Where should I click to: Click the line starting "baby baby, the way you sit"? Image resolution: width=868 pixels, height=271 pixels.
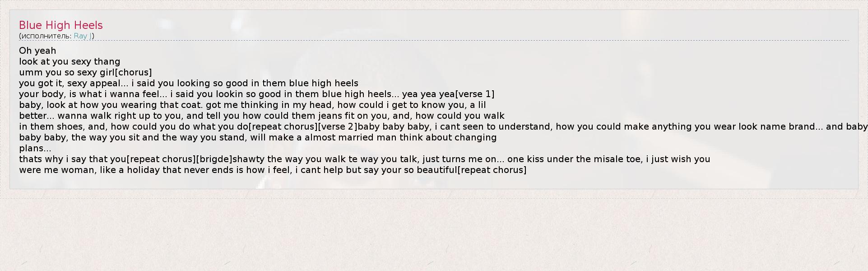(258, 137)
